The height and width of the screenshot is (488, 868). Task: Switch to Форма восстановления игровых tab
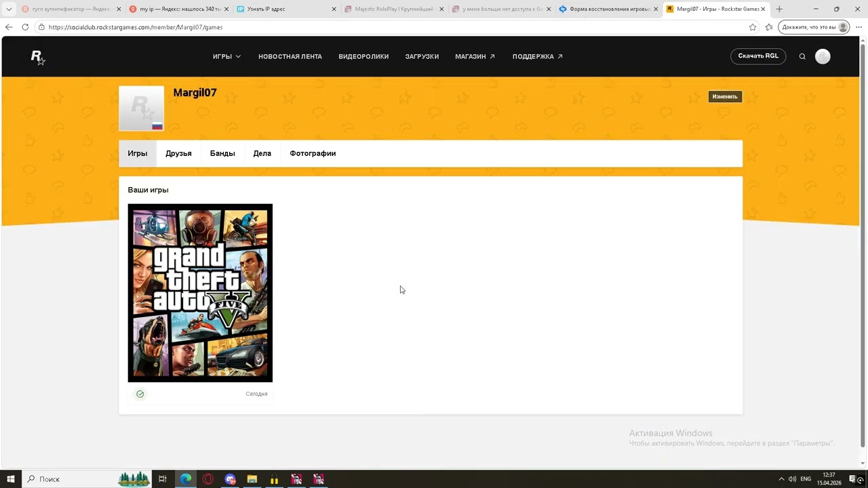tap(608, 9)
